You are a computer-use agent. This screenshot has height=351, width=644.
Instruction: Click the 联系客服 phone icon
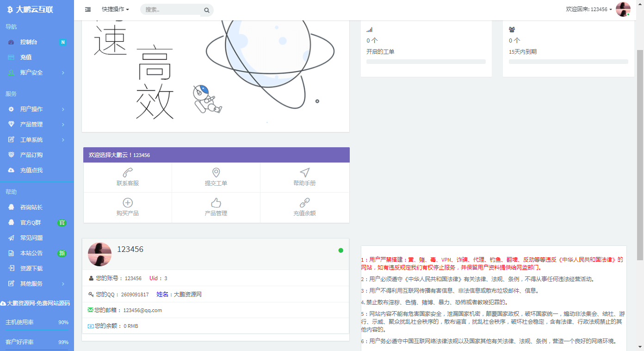[x=128, y=173]
